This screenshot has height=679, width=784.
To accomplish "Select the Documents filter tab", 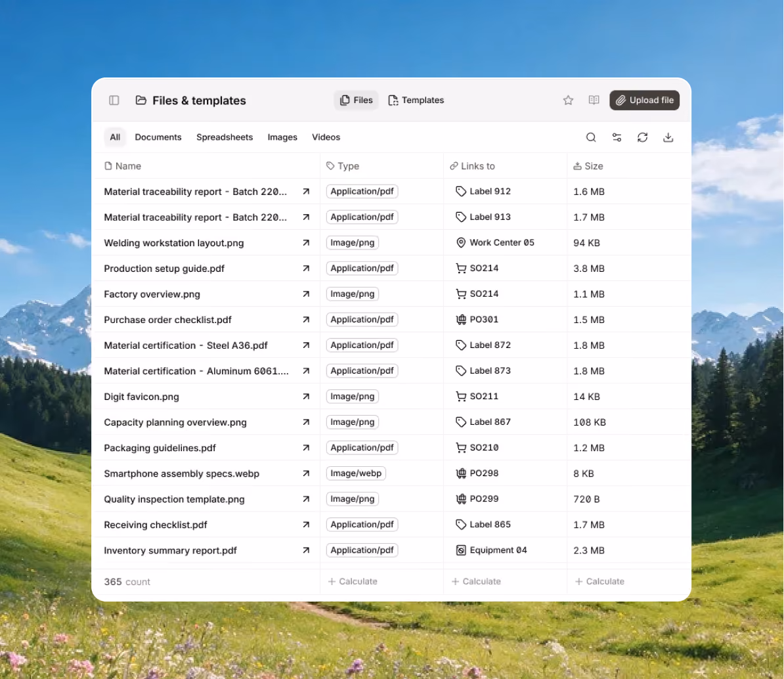I will [158, 137].
